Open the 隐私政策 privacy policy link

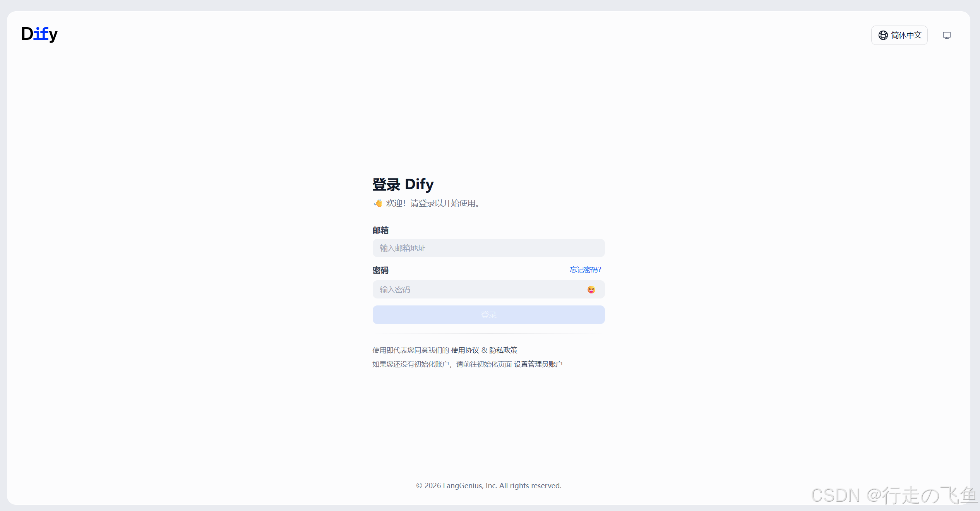(x=503, y=350)
